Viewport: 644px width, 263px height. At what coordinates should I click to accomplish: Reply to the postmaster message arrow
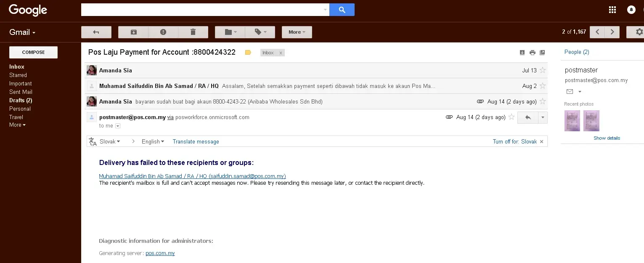coord(527,117)
